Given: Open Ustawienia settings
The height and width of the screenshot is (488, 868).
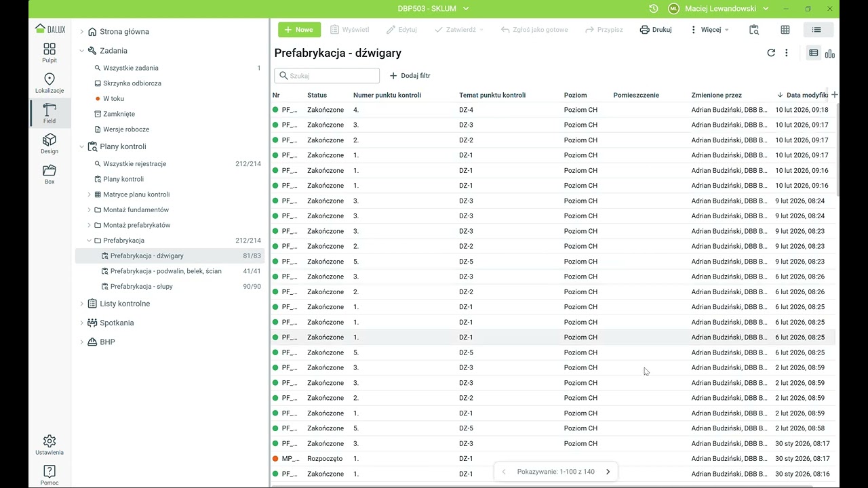Looking at the screenshot, I should click(50, 445).
